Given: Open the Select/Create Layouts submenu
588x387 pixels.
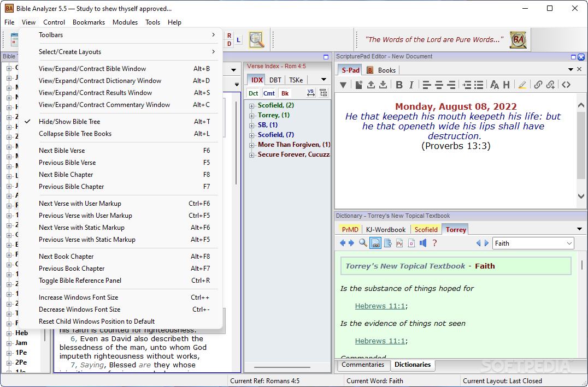Looking at the screenshot, I should pyautogui.click(x=120, y=52).
